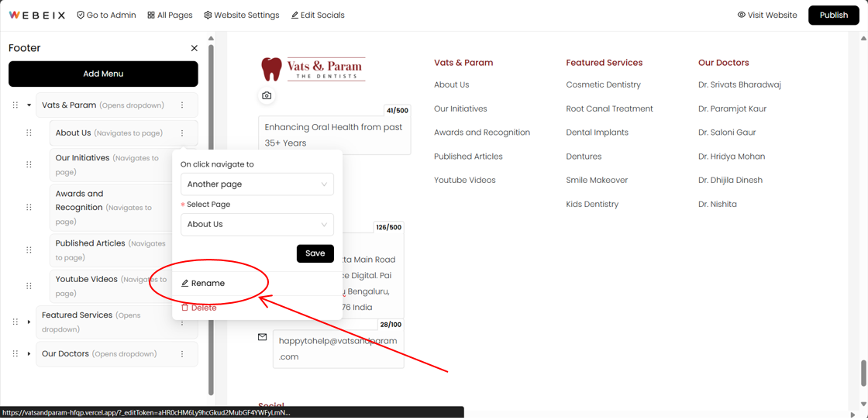This screenshot has width=868, height=420.
Task: Expand the Featured Services menu arrow
Action: click(x=29, y=322)
